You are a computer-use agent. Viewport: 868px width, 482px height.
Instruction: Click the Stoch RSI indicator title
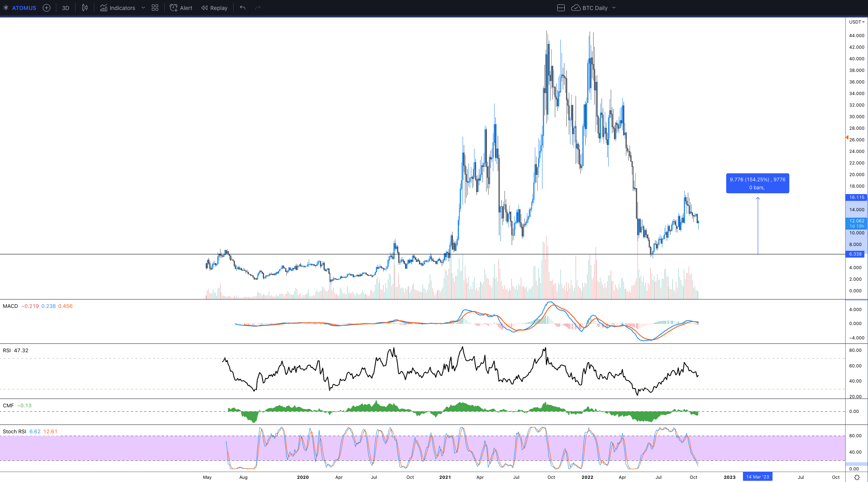pos(14,431)
